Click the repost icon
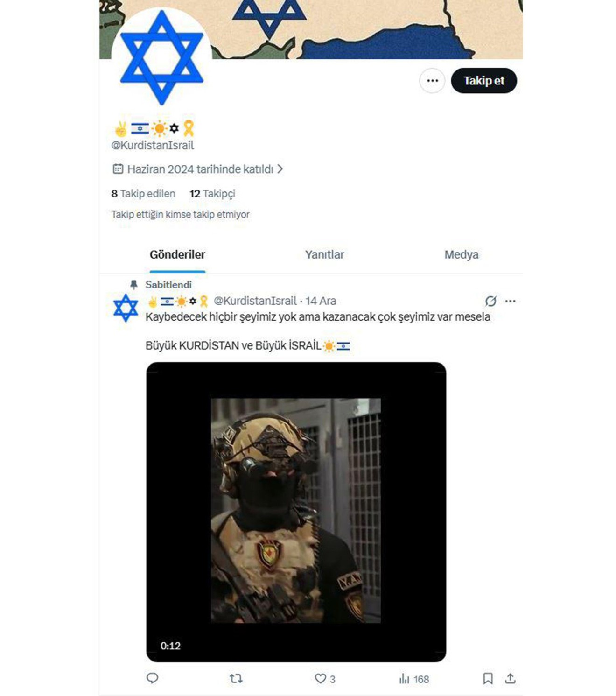The height and width of the screenshot is (696, 616). click(x=236, y=678)
